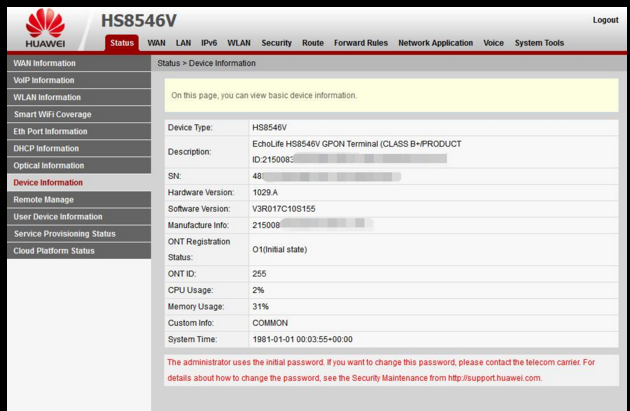Image resolution: width=630 pixels, height=411 pixels.
Task: Open Service Provisioning Status page
Action: [79, 234]
